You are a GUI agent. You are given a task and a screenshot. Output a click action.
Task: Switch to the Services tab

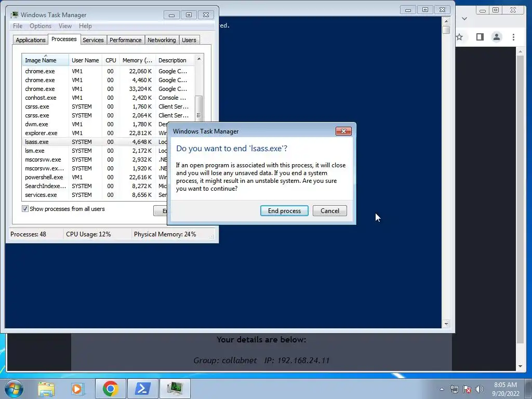click(93, 40)
